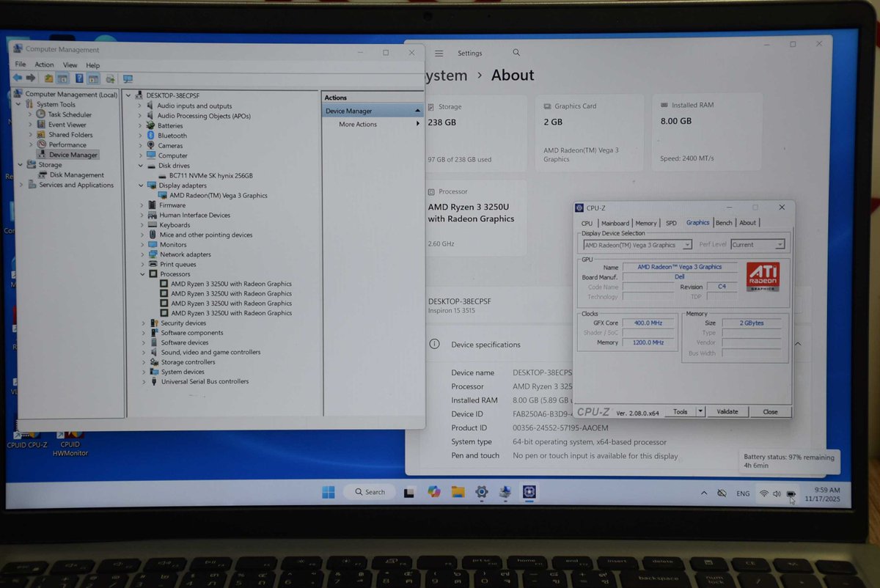The image size is (880, 588).
Task: Expand the Network adapters node
Action: pyautogui.click(x=142, y=254)
